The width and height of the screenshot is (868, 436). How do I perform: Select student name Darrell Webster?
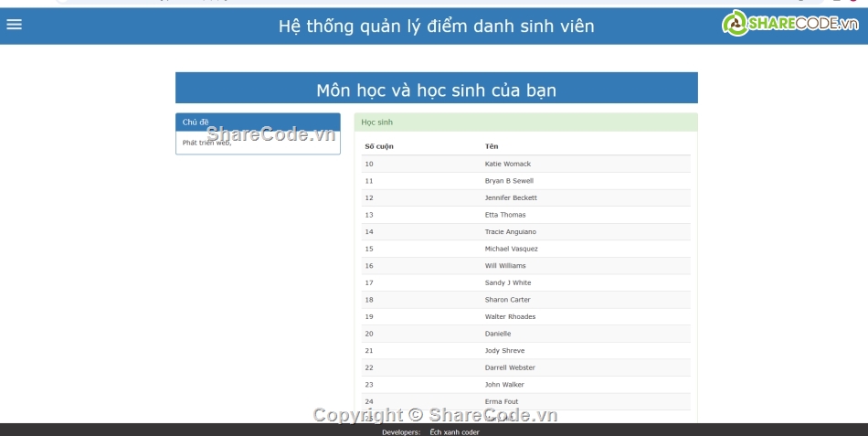[511, 367]
